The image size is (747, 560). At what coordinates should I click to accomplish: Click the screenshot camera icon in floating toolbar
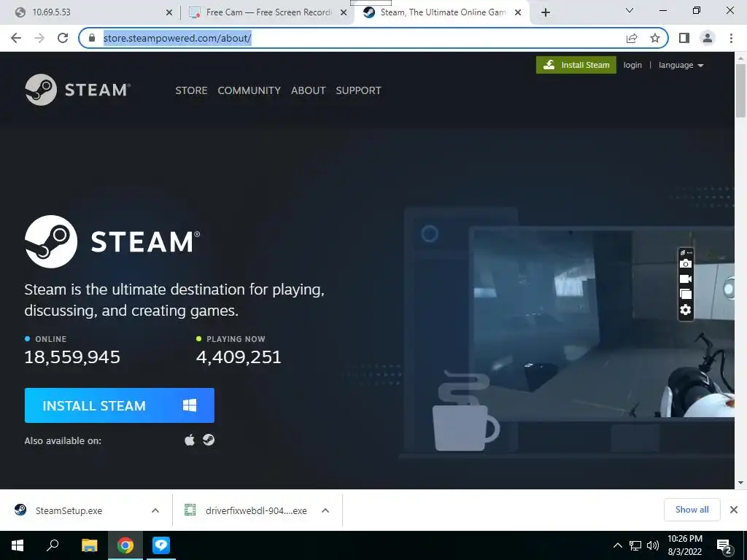[686, 264]
